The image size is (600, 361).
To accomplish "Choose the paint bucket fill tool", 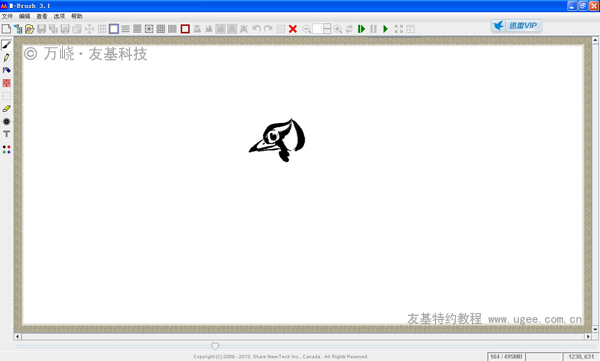I will tap(7, 70).
